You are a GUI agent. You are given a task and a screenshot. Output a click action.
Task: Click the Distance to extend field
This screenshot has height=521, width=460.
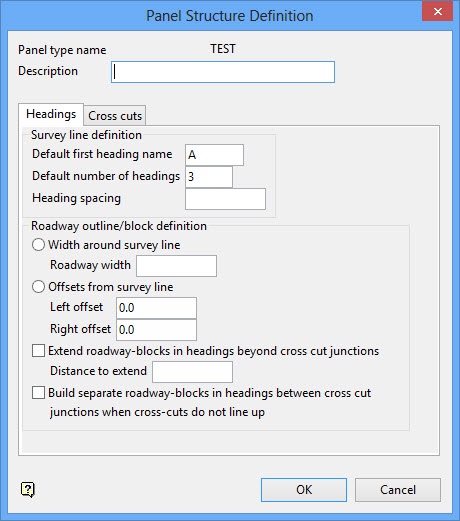point(192,372)
